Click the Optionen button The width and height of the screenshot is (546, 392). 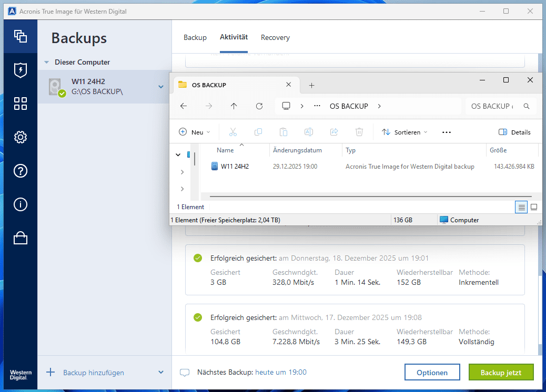(432, 372)
